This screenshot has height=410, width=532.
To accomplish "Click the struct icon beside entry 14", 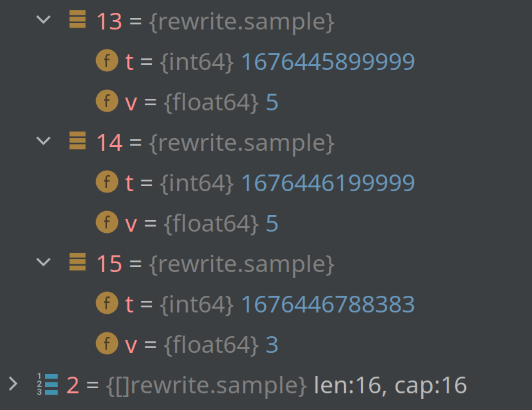I will [77, 142].
